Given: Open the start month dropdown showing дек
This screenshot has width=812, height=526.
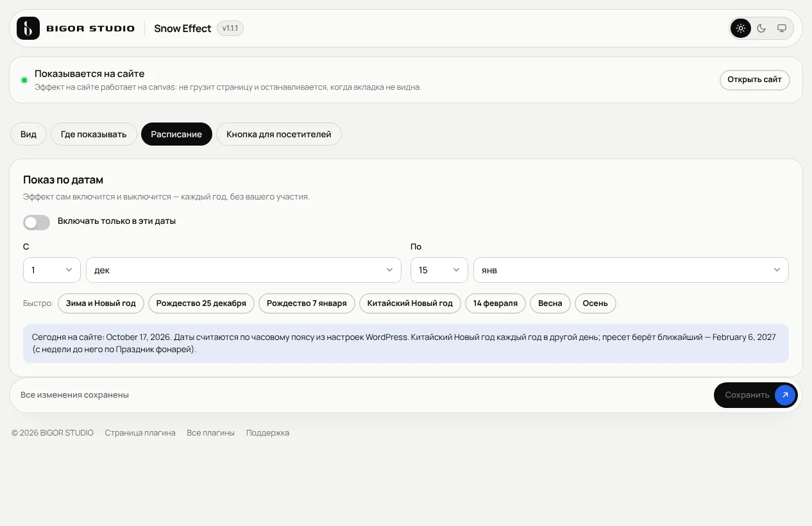Looking at the screenshot, I should pos(244,270).
